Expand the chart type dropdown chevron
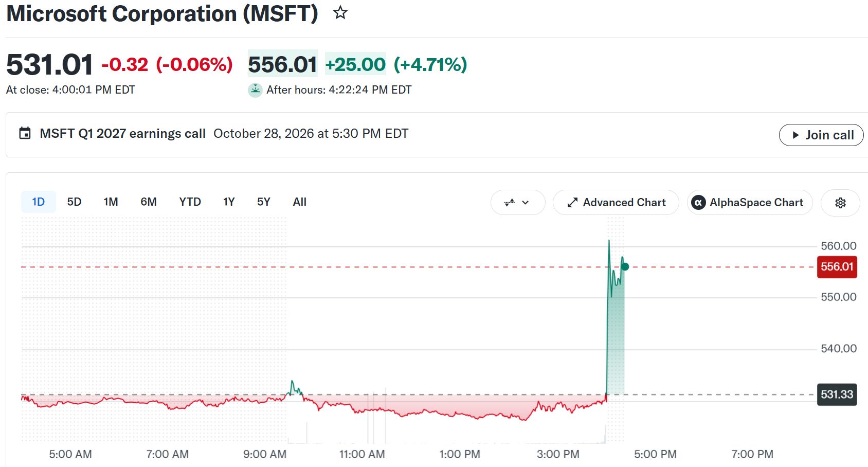This screenshot has width=868, height=467. [526, 203]
